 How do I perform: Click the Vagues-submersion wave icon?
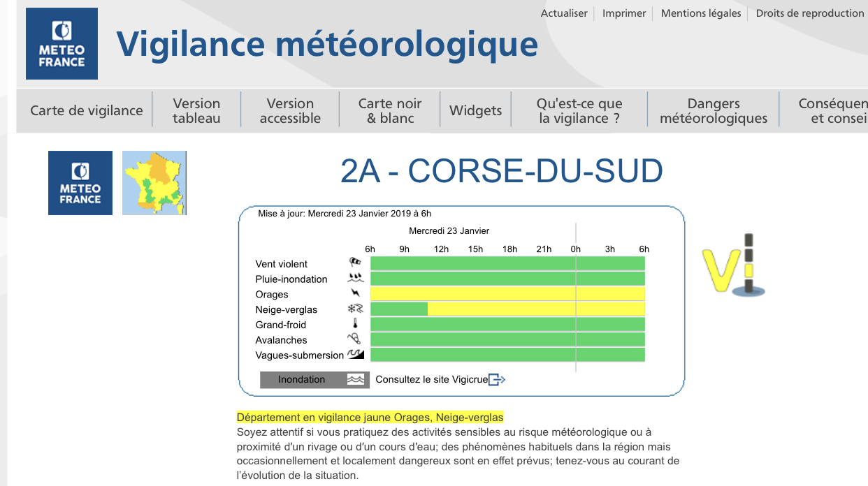point(356,355)
